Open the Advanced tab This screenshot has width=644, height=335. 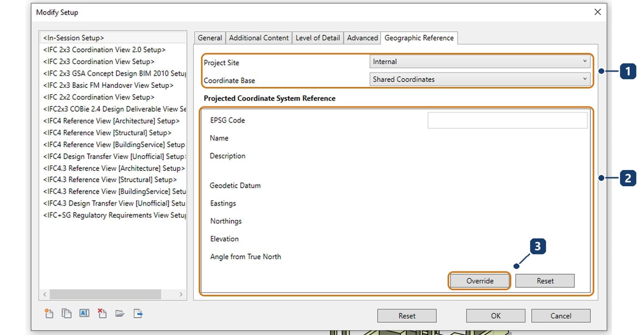362,38
